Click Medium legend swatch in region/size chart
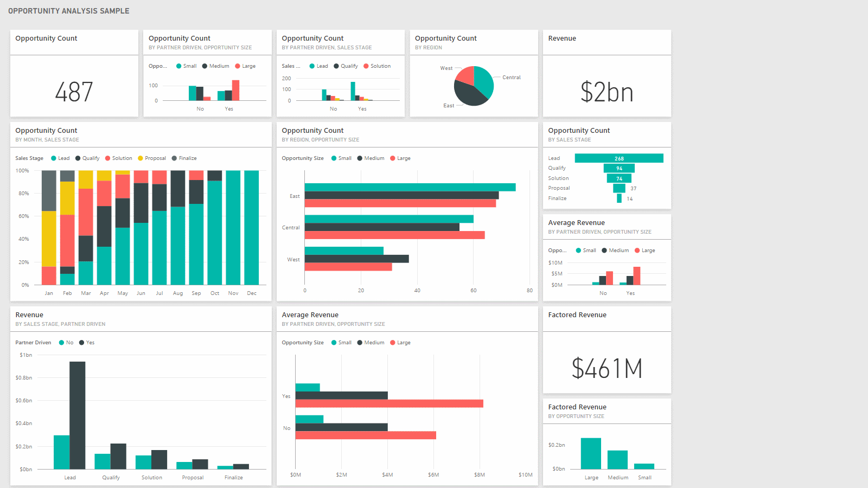Image resolution: width=868 pixels, height=488 pixels. point(360,158)
